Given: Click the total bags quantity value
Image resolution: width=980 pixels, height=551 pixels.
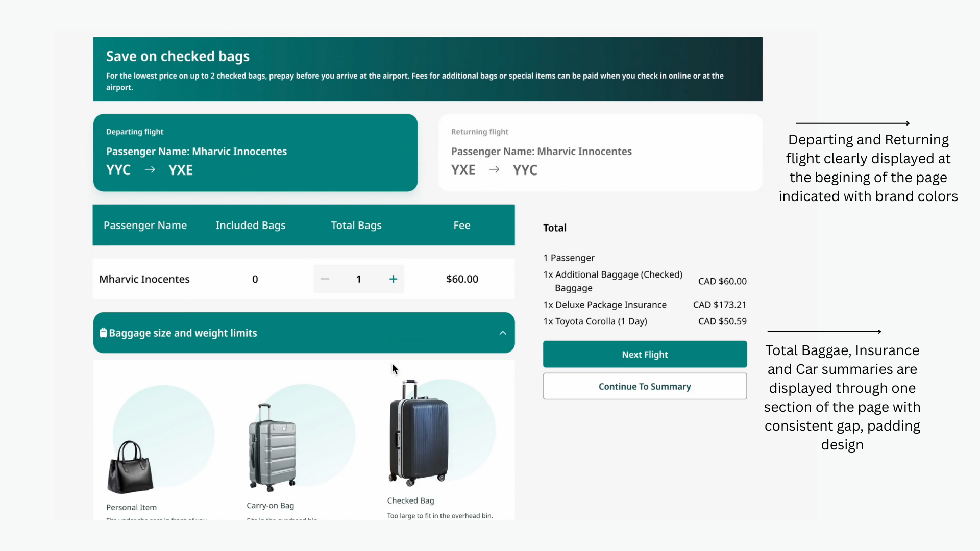Looking at the screenshot, I should coord(359,279).
